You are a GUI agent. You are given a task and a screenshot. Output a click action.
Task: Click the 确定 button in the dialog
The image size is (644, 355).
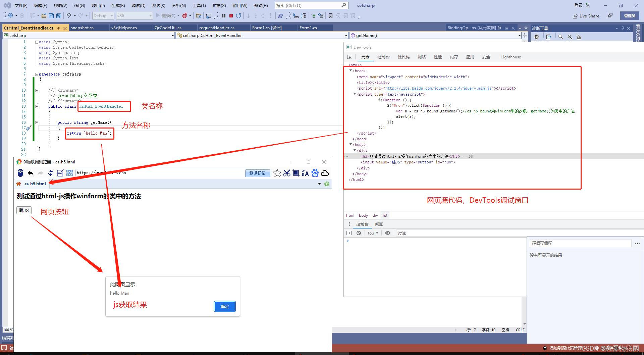[x=224, y=306]
